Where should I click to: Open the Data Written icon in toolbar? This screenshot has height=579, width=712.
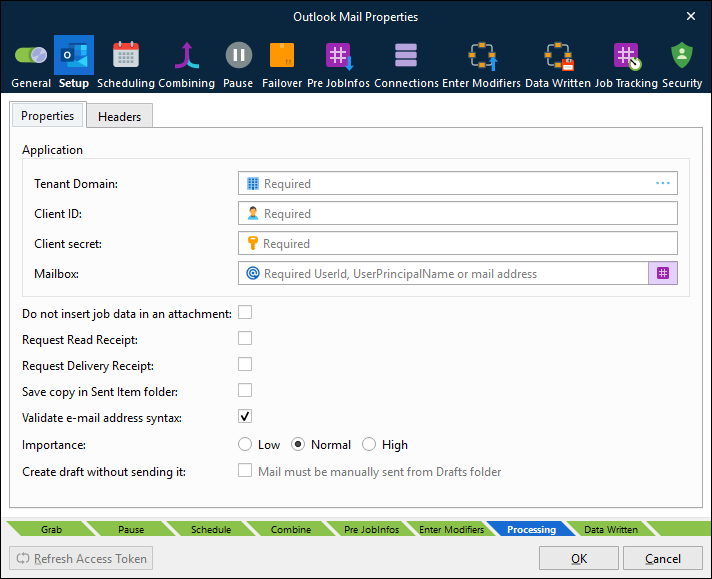pos(559,56)
